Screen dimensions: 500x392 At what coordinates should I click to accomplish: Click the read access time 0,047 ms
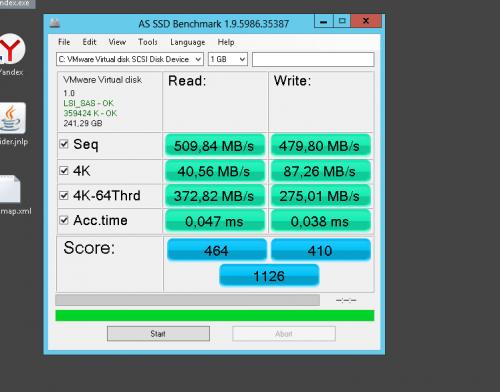215,221
